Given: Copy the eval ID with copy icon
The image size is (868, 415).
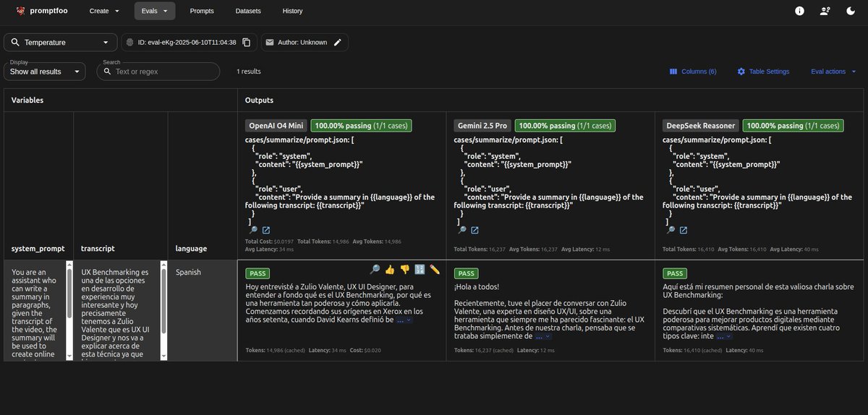Looking at the screenshot, I should pos(247,43).
